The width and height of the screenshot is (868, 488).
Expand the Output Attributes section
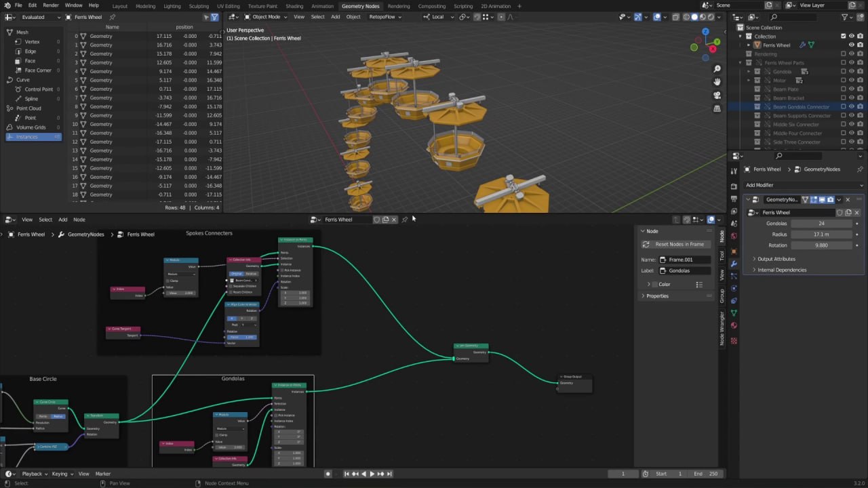click(x=776, y=259)
